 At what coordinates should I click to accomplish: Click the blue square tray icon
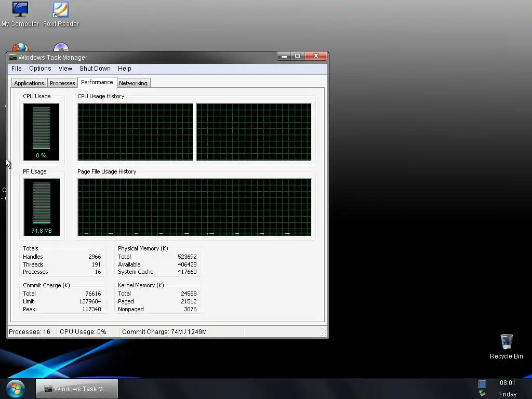point(482,384)
